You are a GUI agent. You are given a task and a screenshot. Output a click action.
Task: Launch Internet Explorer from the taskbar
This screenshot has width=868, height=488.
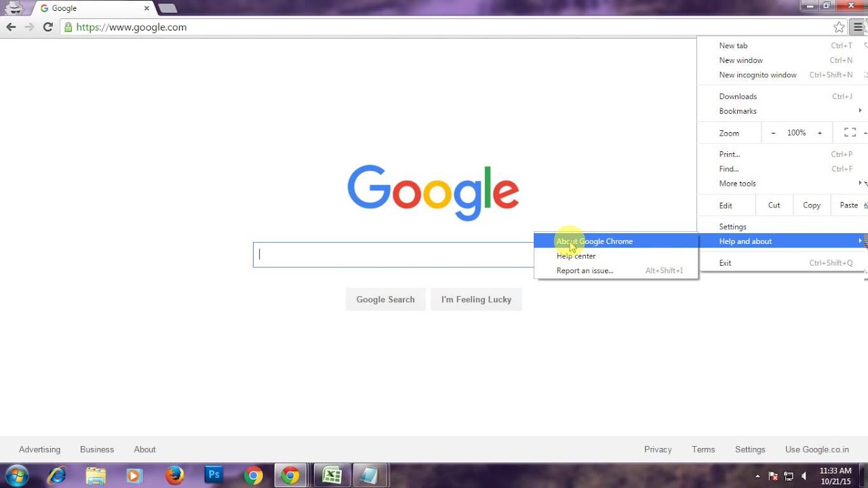(57, 476)
